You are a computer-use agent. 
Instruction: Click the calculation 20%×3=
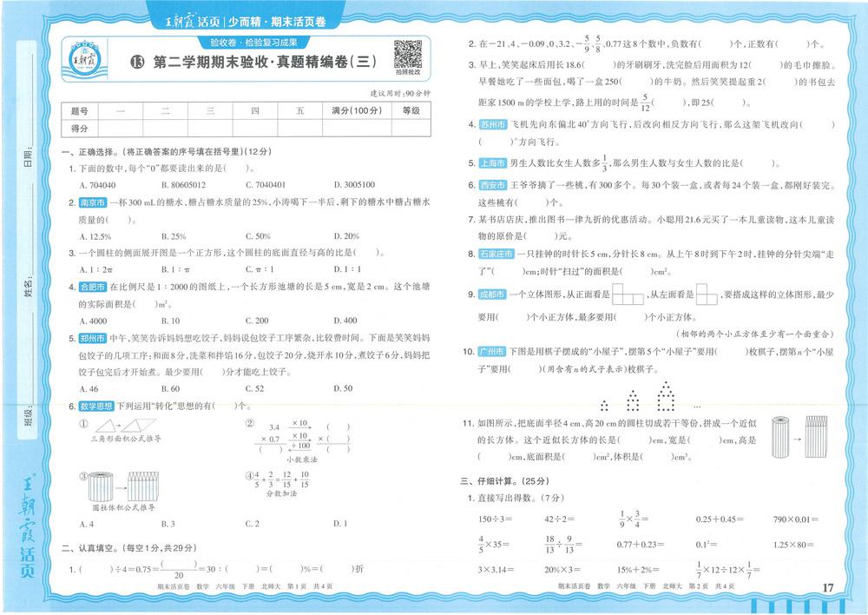[x=562, y=570]
